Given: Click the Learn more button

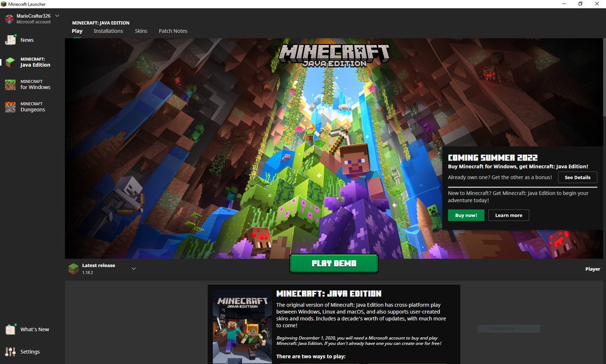Looking at the screenshot, I should [509, 215].
